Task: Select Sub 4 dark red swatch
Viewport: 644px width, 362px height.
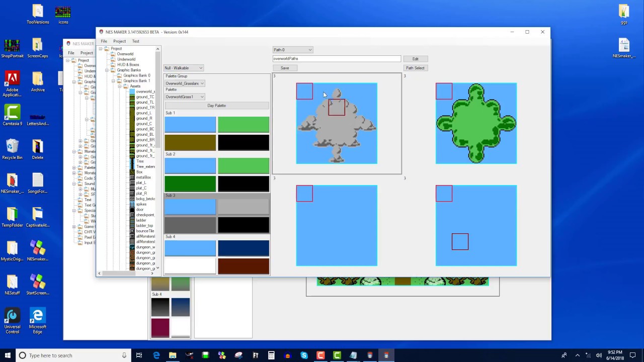Action: click(x=244, y=266)
